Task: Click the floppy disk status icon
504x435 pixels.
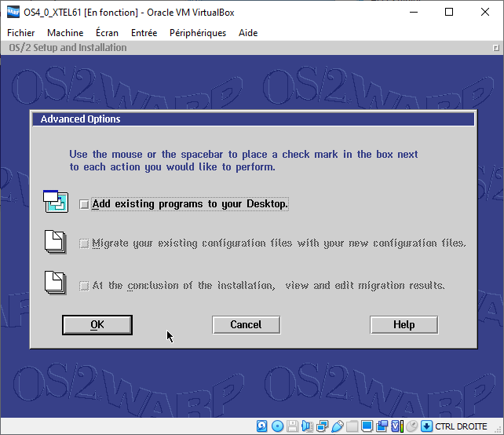Action: click(x=292, y=426)
